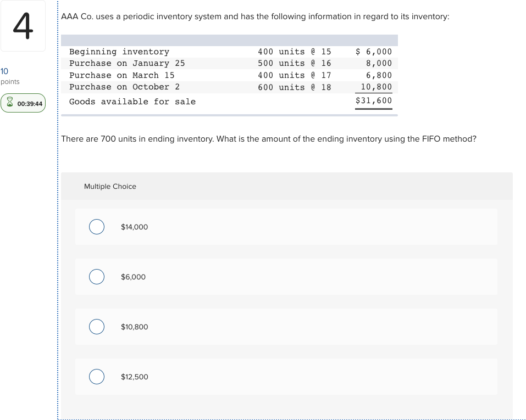This screenshot has height=420, width=526.
Task: Select the question number 4 box
Action: pos(23,25)
